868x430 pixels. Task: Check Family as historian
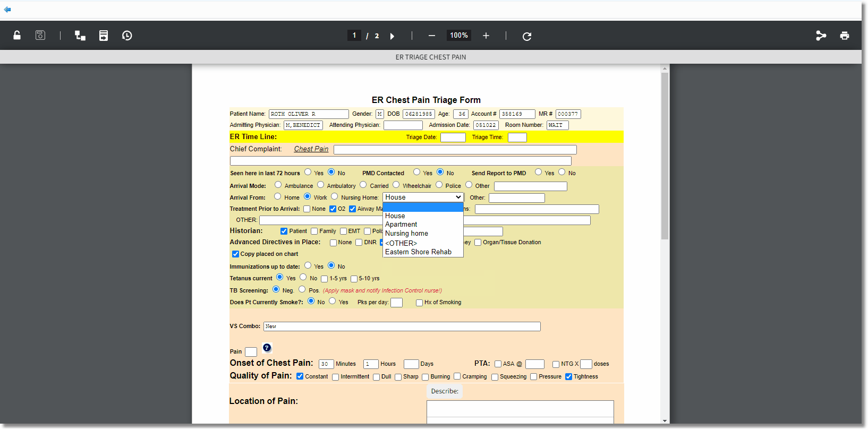(314, 231)
